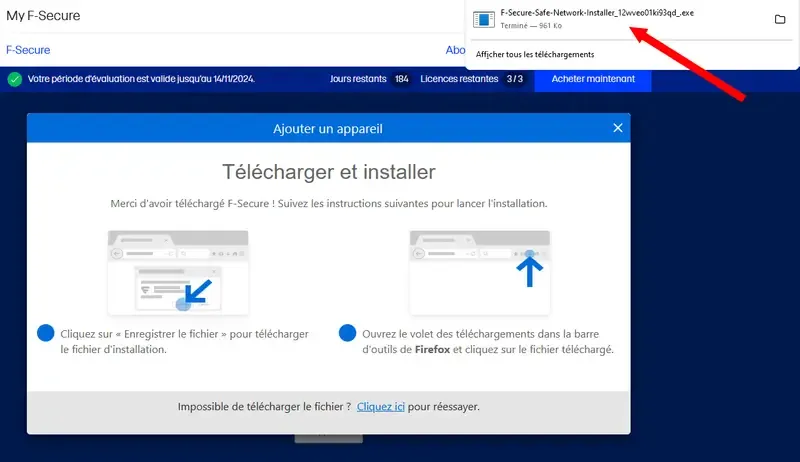Click the 'Merci d'avoir téléchargé F-Secure' instruction text
Screen dimensions: 800x462
click(x=329, y=203)
